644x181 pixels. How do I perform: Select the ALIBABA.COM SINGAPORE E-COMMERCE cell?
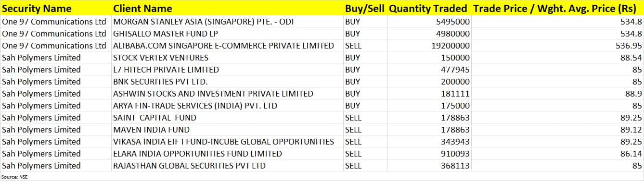point(227,46)
